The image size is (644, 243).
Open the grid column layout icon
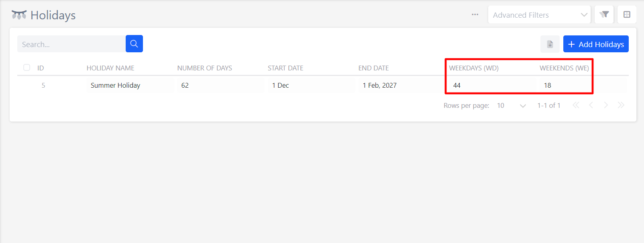coord(627,14)
